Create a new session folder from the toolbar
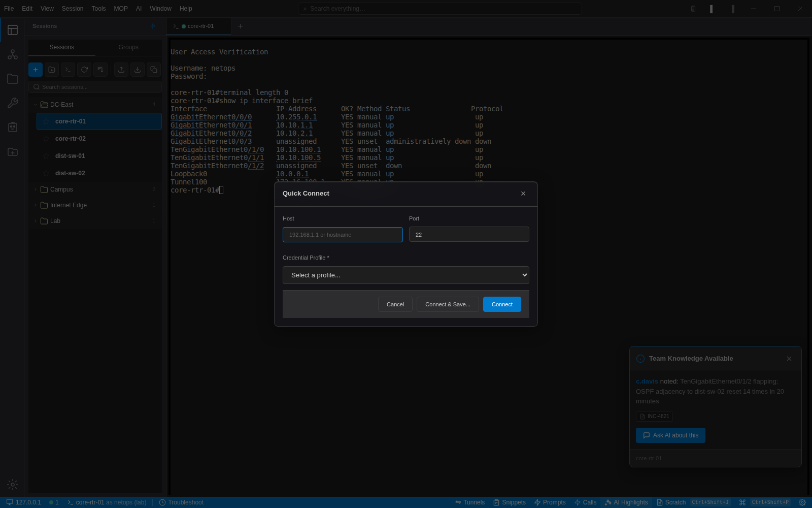The width and height of the screenshot is (812, 508). [x=52, y=70]
